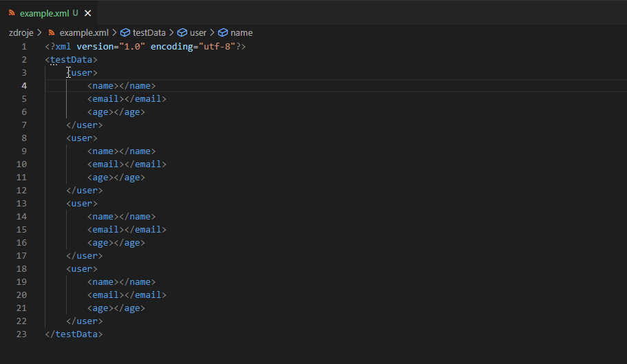
Task: Click line number 1 in the gutter
Action: (x=24, y=46)
